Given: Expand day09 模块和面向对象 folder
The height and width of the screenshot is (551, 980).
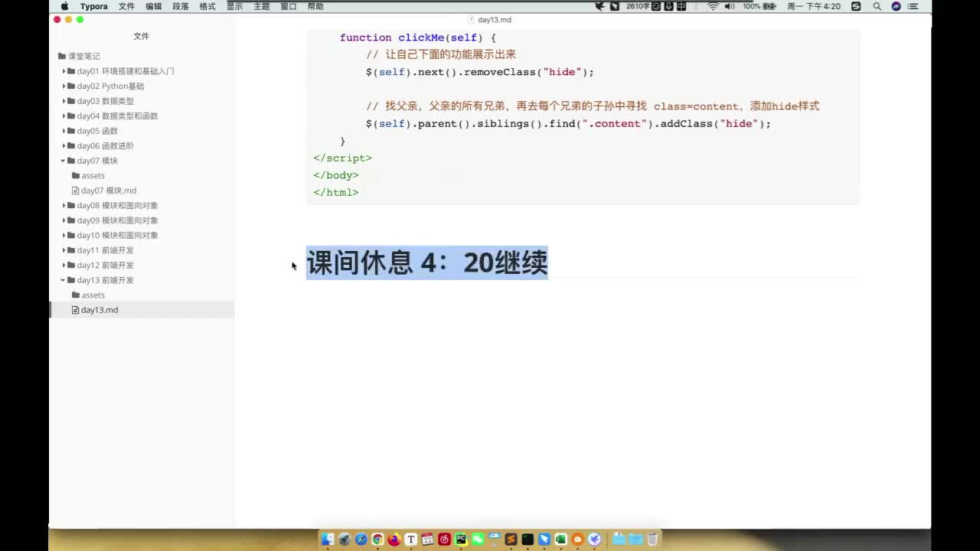Looking at the screenshot, I should click(x=64, y=220).
